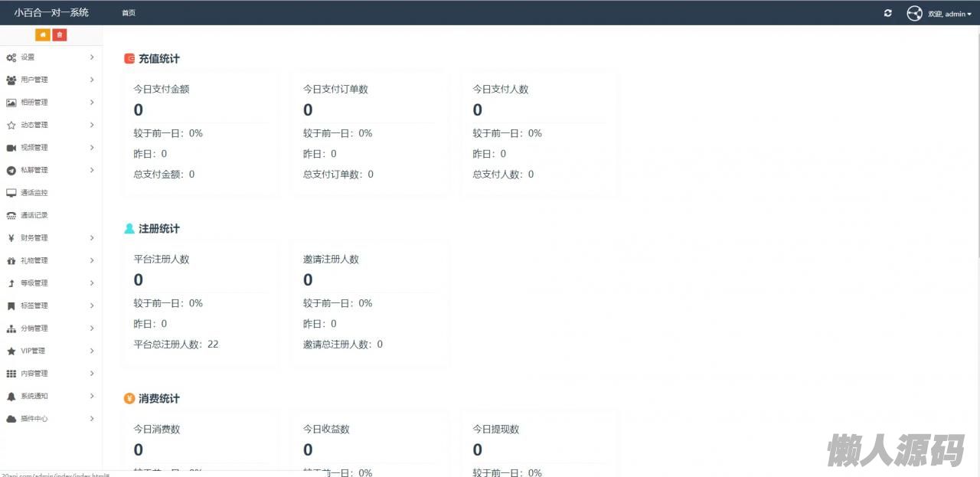Expand the VIP管理 chevron arrow
The width and height of the screenshot is (980, 477).
pos(92,351)
